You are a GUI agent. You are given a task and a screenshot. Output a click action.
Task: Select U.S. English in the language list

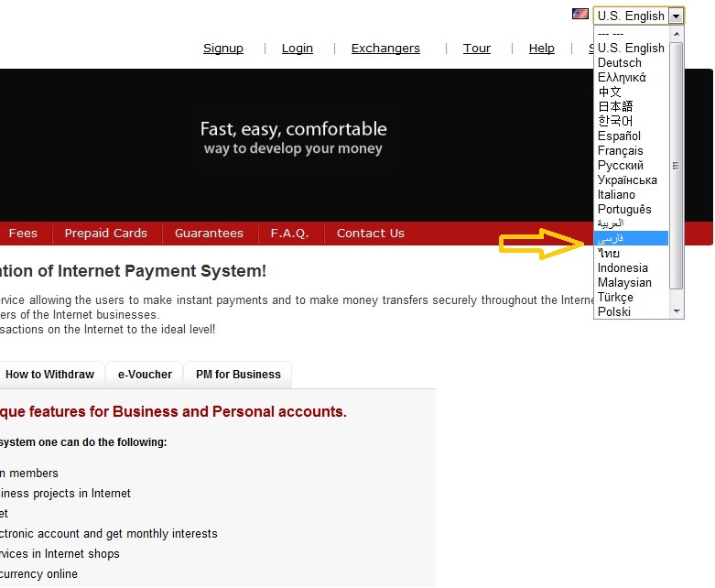(631, 48)
